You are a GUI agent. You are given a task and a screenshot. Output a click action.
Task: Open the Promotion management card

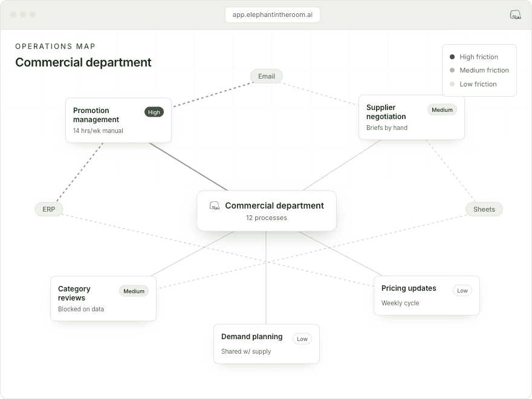click(118, 120)
